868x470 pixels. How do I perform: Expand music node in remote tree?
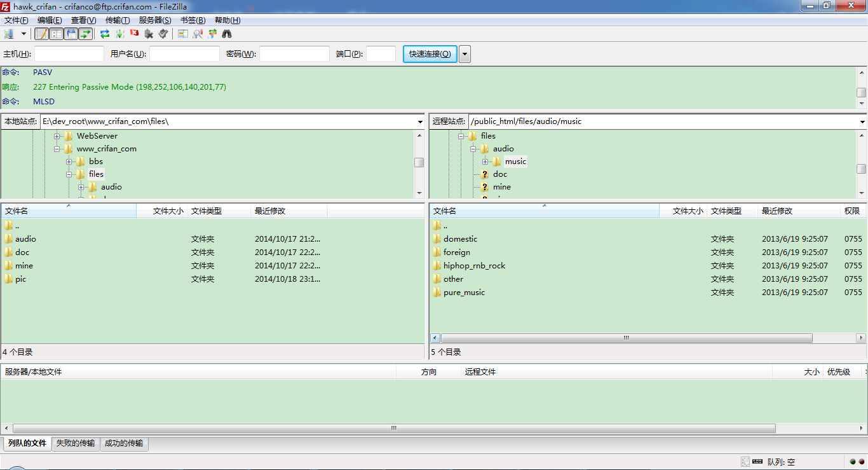[x=485, y=162]
